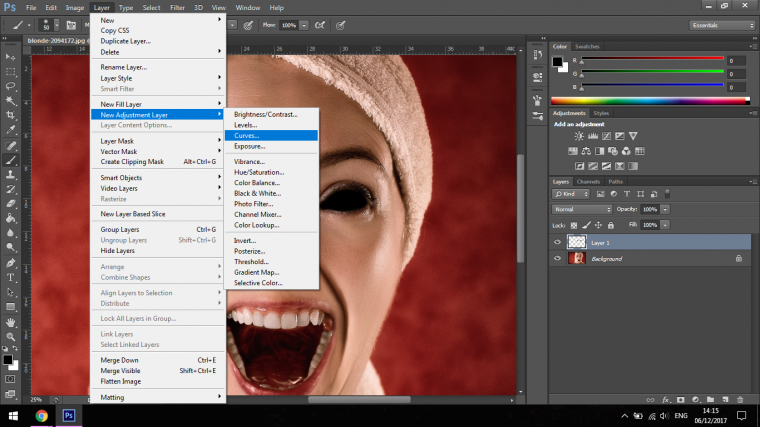Click the Levels adjustment icon

pyautogui.click(x=593, y=136)
